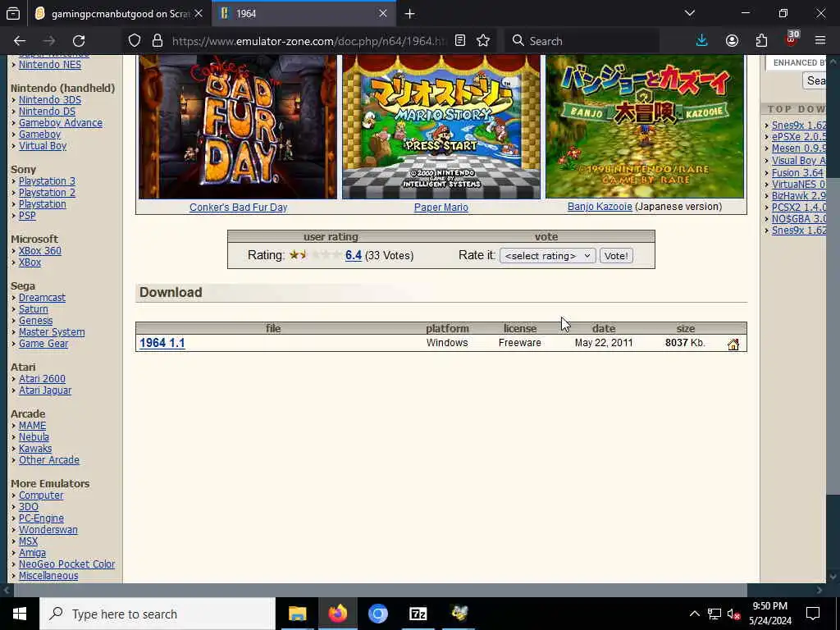Open the Banjo Kazooie link
Image resolution: width=840 pixels, height=630 pixels.
coord(600,206)
